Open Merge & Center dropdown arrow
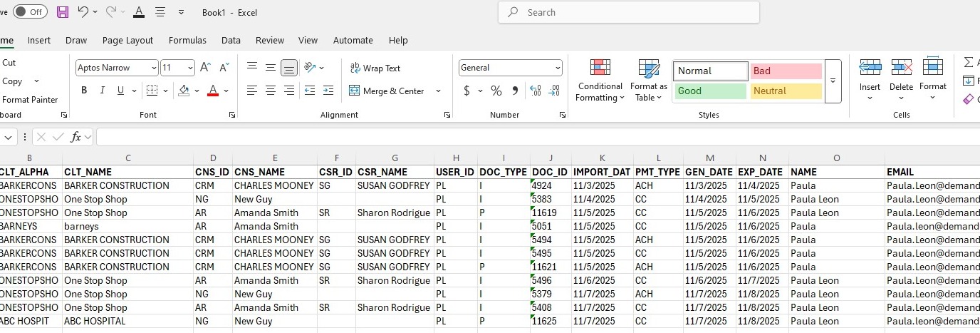 pos(438,91)
